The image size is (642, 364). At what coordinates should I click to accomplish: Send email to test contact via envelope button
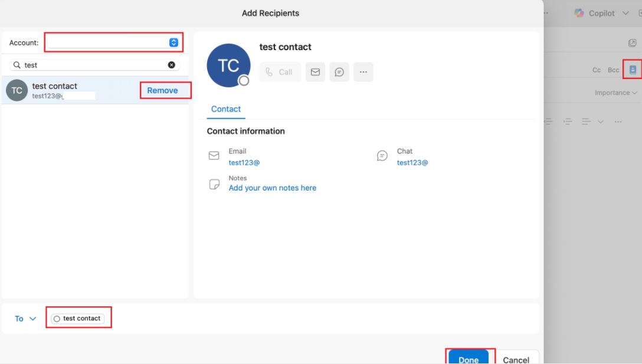315,72
